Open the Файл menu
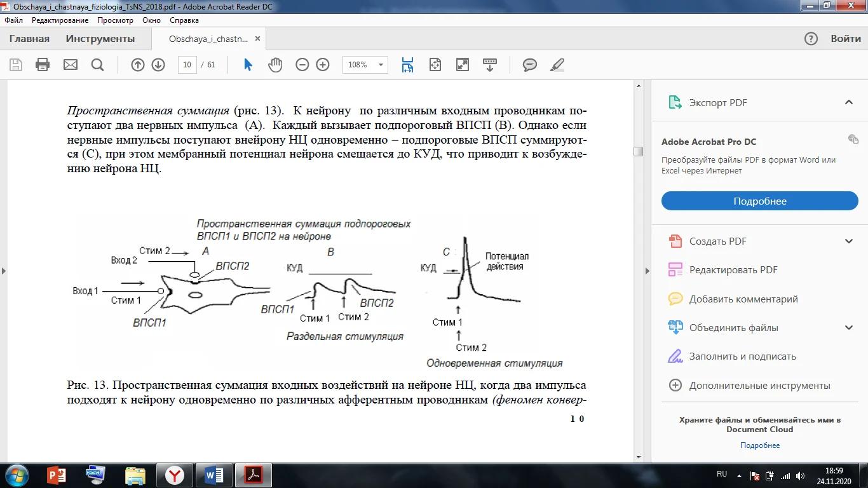Image resolution: width=868 pixels, height=488 pixels. pos(13,20)
